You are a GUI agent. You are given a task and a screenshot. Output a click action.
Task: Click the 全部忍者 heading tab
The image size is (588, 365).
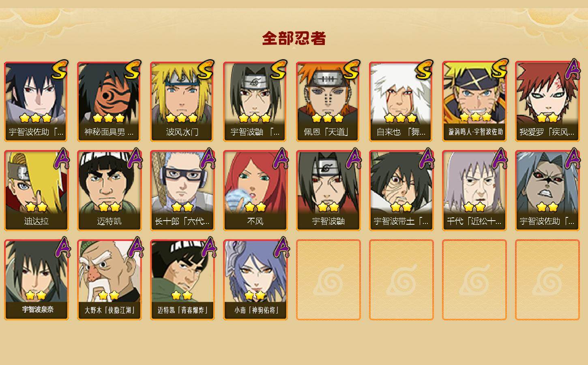294,39
